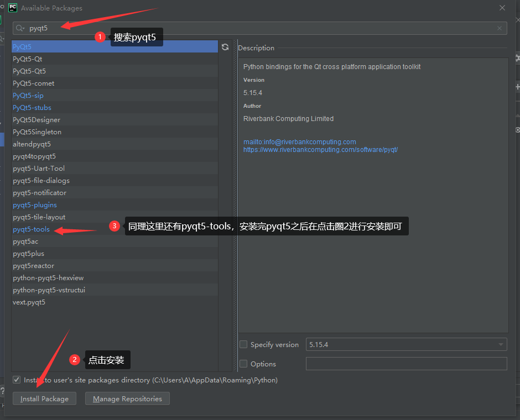Select pyqt5ac package
This screenshot has width=520, height=420.
pyautogui.click(x=115, y=241)
